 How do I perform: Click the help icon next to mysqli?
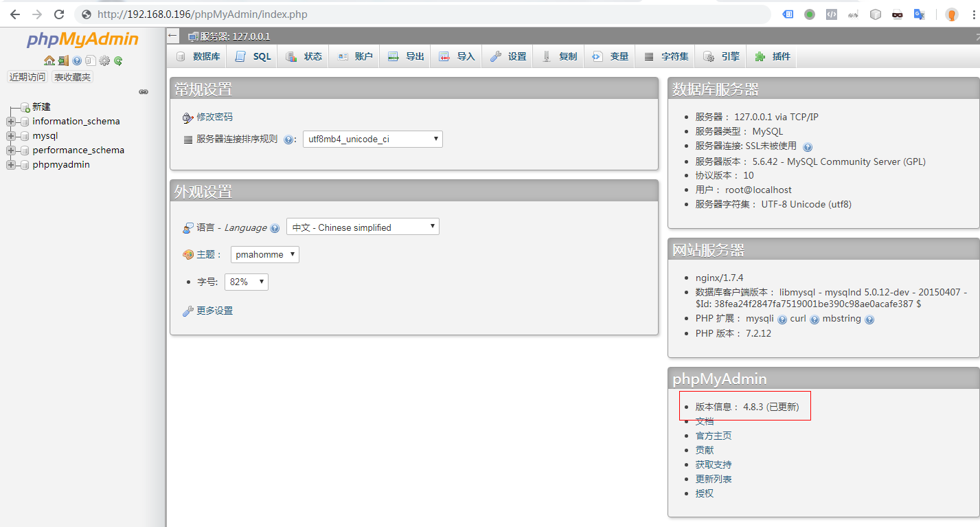[782, 319]
